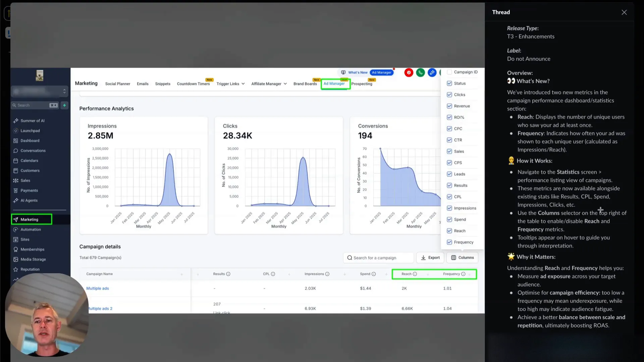The image size is (644, 362).
Task: Open Memberships in the sidebar
Action: tap(32, 249)
